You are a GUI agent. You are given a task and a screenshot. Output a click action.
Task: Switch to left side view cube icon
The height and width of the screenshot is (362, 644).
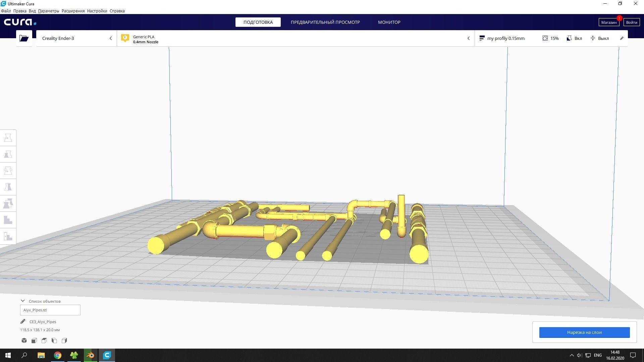pyautogui.click(x=54, y=341)
